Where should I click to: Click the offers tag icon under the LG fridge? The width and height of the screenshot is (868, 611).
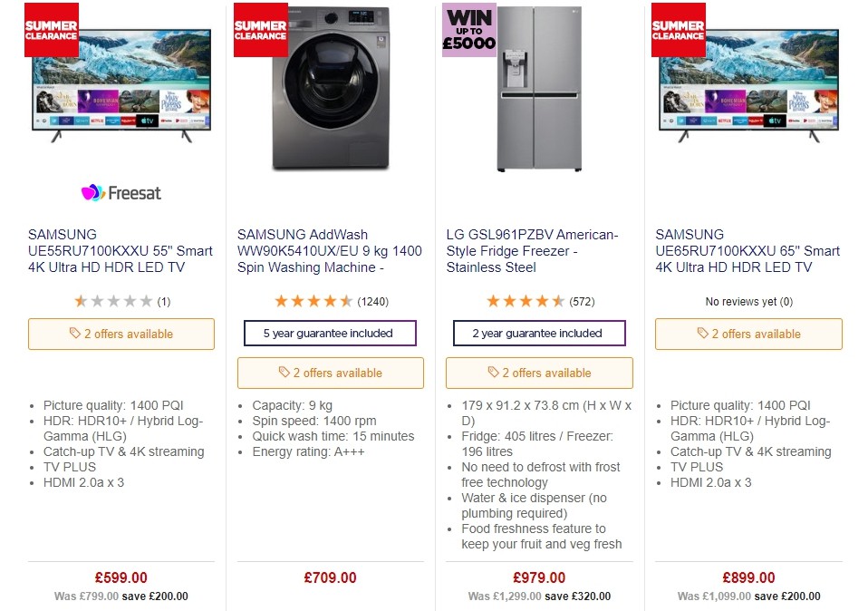[x=494, y=373]
